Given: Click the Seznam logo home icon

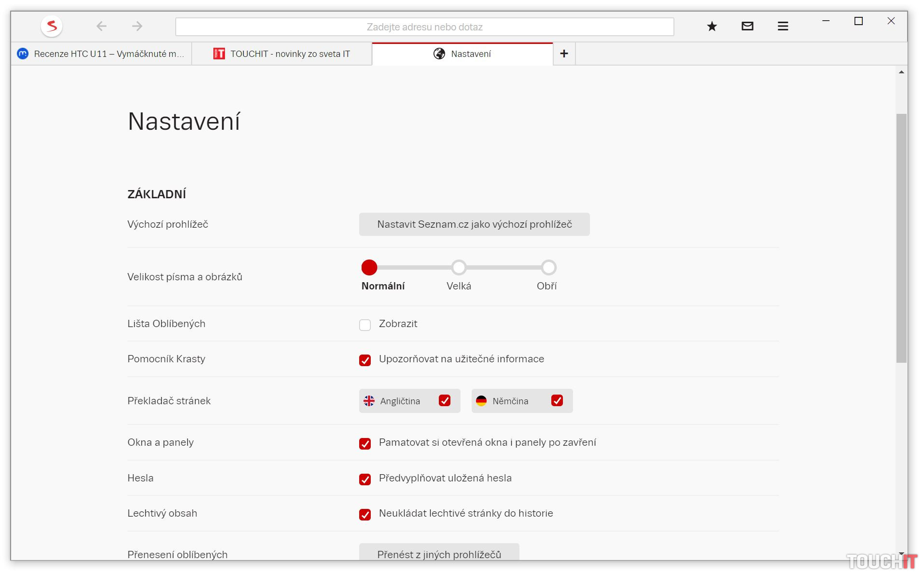Looking at the screenshot, I should tap(52, 26).
